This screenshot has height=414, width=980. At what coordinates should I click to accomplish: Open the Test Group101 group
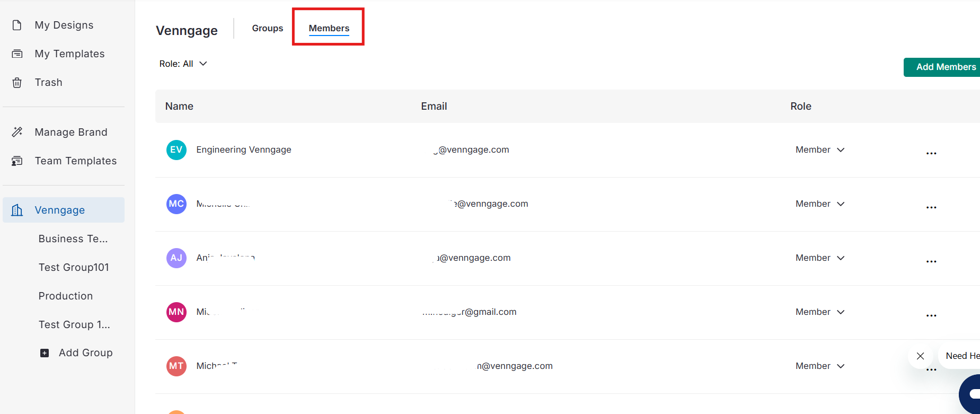tap(74, 267)
